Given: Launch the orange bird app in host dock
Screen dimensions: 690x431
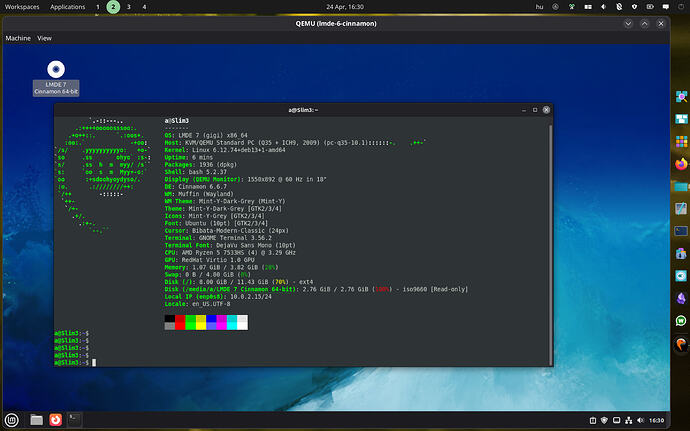Looking at the screenshot, I should click(681, 344).
